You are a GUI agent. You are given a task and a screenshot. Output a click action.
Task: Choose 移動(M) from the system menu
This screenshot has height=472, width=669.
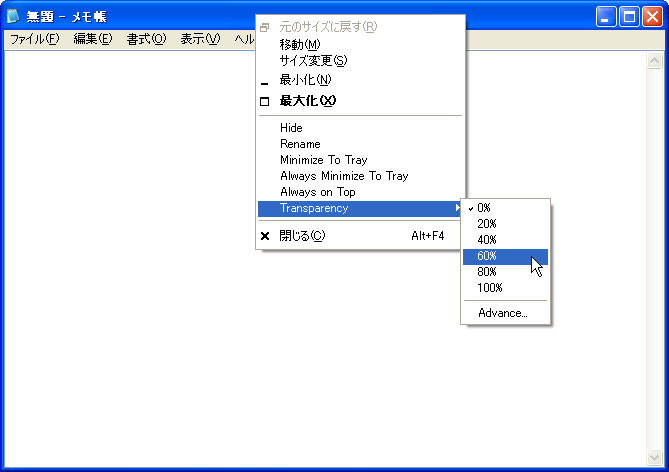point(360,44)
